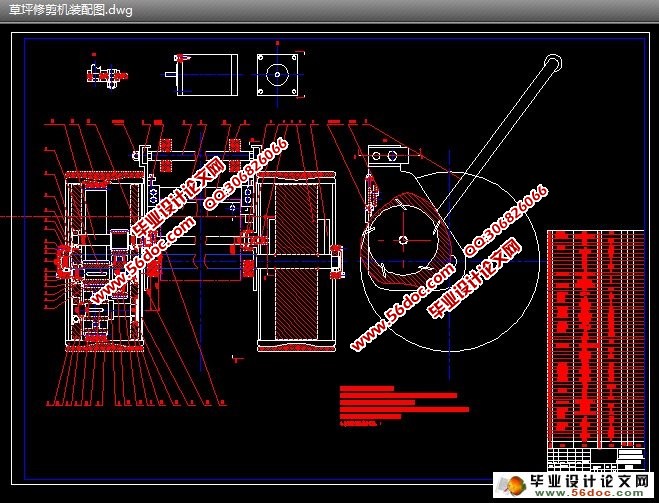Select the red gear on upper shaft
This screenshot has width=659, height=503.
pos(166,155)
